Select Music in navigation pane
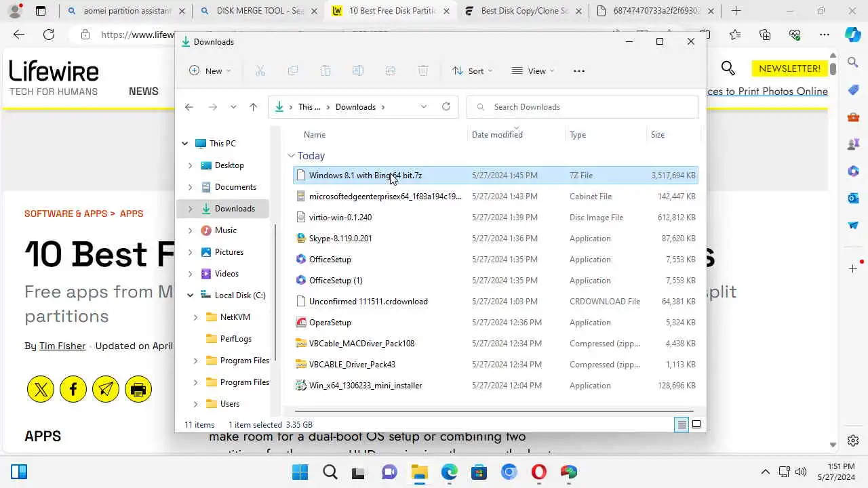 coord(226,230)
